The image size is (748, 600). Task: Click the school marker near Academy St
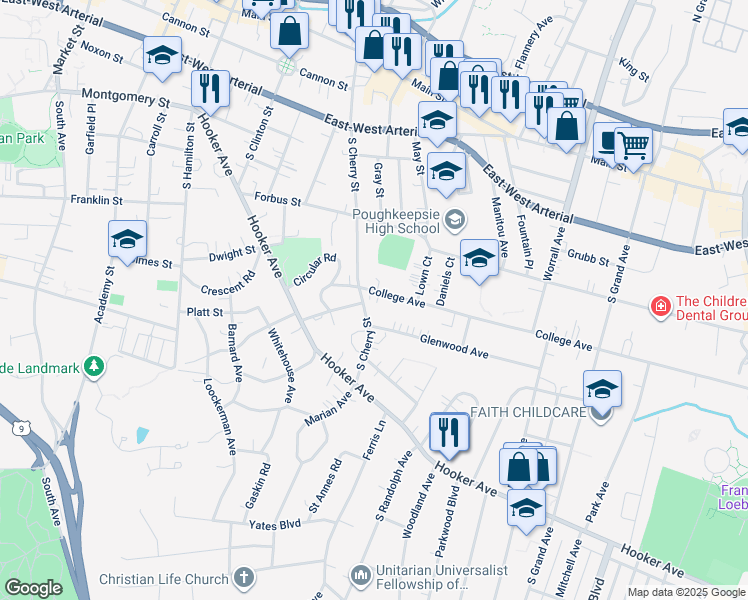pyautogui.click(x=127, y=242)
